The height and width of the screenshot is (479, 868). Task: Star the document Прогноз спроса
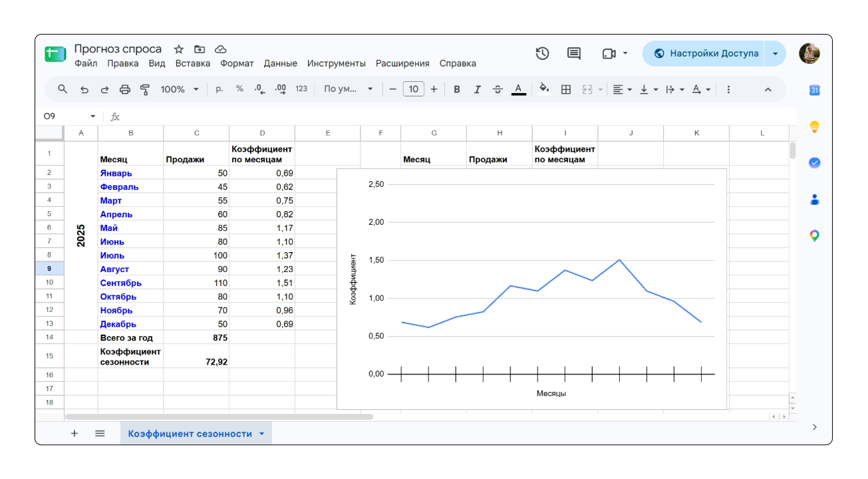(x=179, y=49)
